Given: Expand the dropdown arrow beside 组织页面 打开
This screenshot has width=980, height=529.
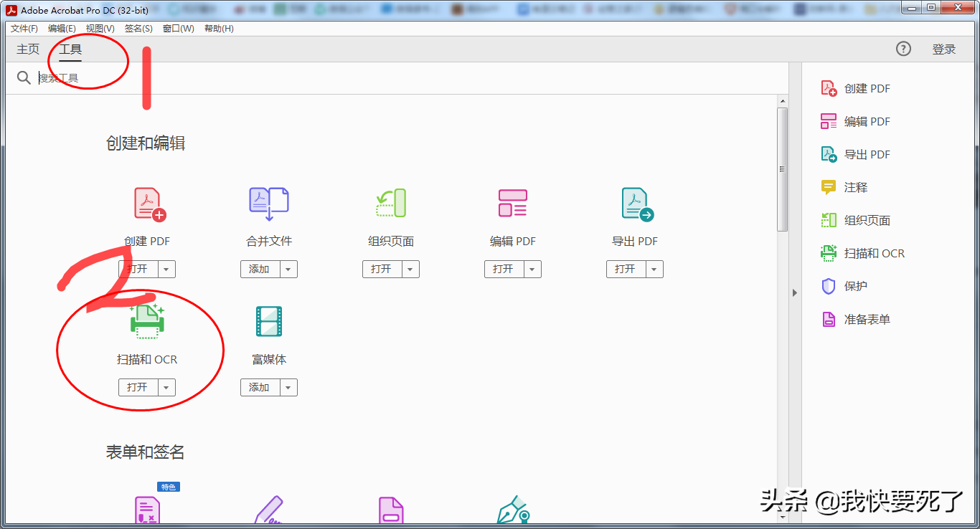Looking at the screenshot, I should point(410,269).
